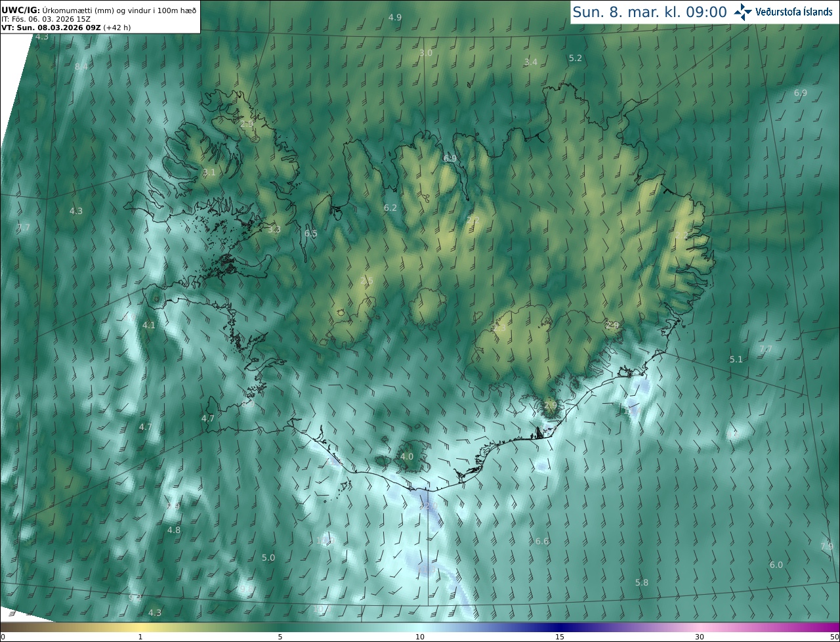
Task: Click the 50 label on the color scale
Action: click(x=835, y=637)
